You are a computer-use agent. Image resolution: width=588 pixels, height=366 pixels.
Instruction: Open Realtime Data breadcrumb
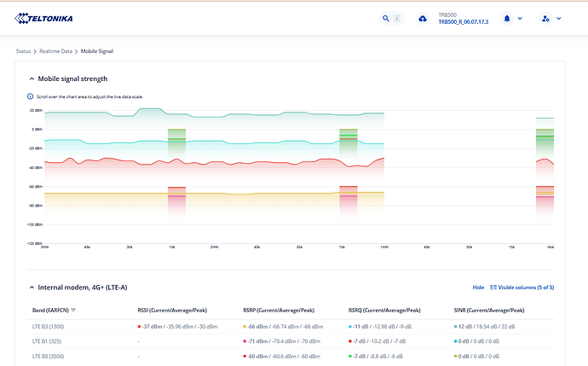point(56,51)
